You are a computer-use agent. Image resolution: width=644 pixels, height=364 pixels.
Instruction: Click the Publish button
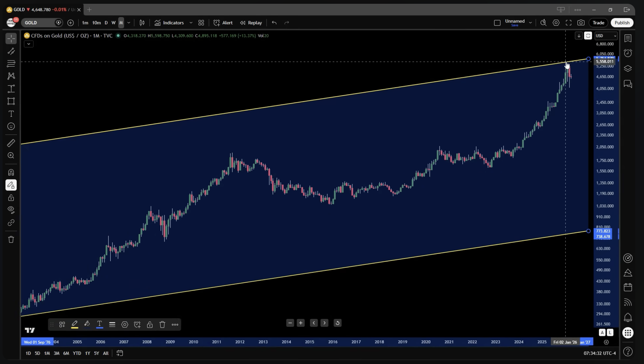pos(622,23)
